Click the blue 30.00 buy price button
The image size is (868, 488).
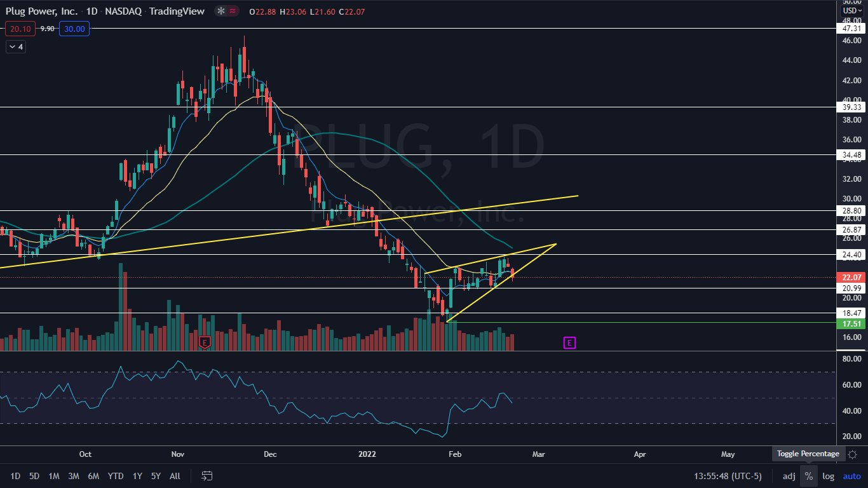point(74,29)
